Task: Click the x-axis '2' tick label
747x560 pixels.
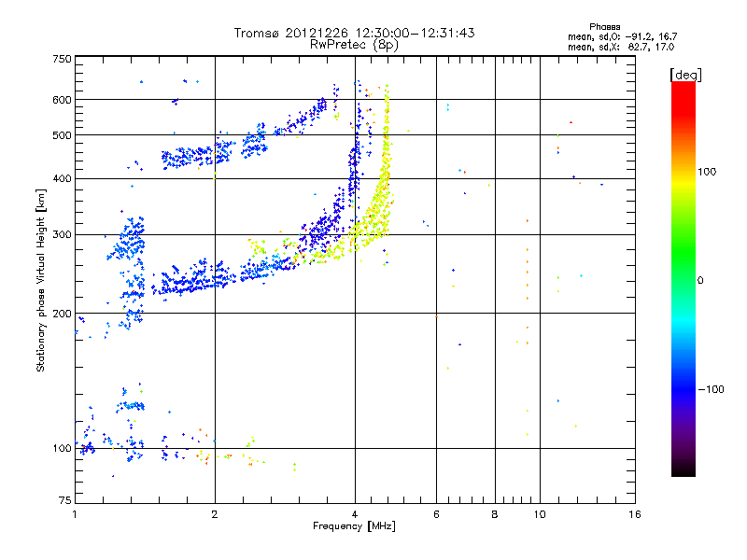Action: pyautogui.click(x=215, y=514)
